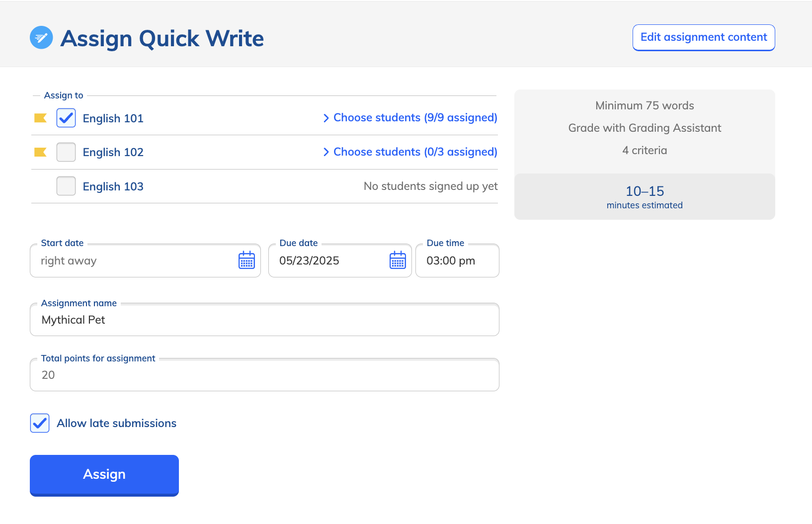Click Choose students for English 102
The height and width of the screenshot is (524, 812).
click(x=415, y=152)
